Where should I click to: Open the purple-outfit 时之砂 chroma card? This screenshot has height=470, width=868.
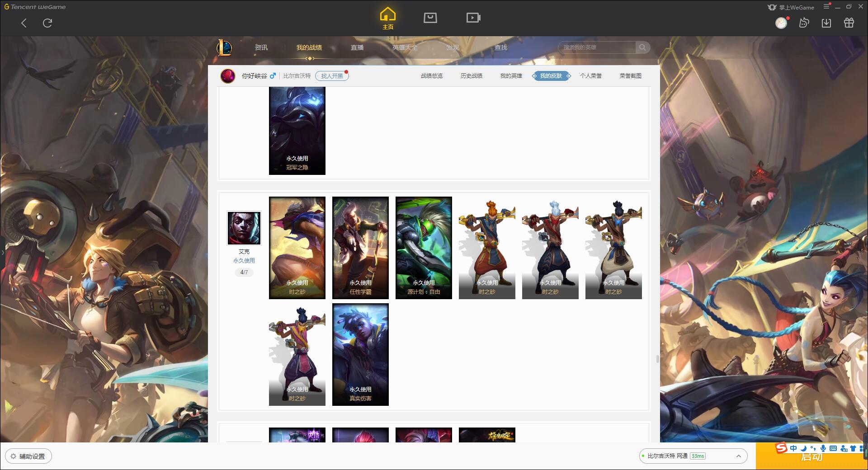click(x=297, y=354)
